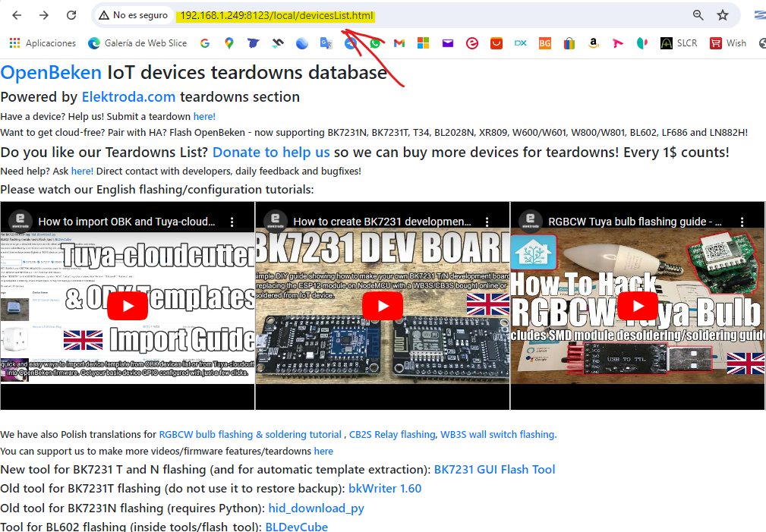Image resolution: width=766 pixels, height=532 pixels.
Task: Play the RGBCW Tuya Bulb hack video
Action: 638,306
